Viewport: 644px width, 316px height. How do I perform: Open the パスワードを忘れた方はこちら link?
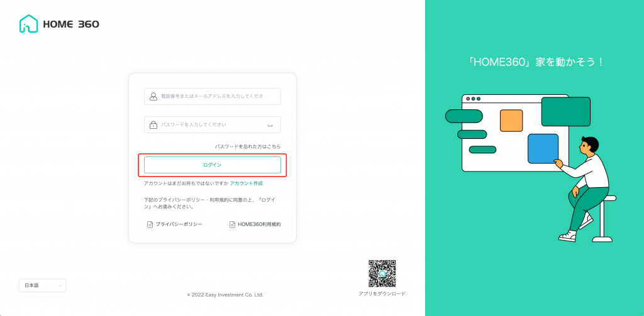248,146
